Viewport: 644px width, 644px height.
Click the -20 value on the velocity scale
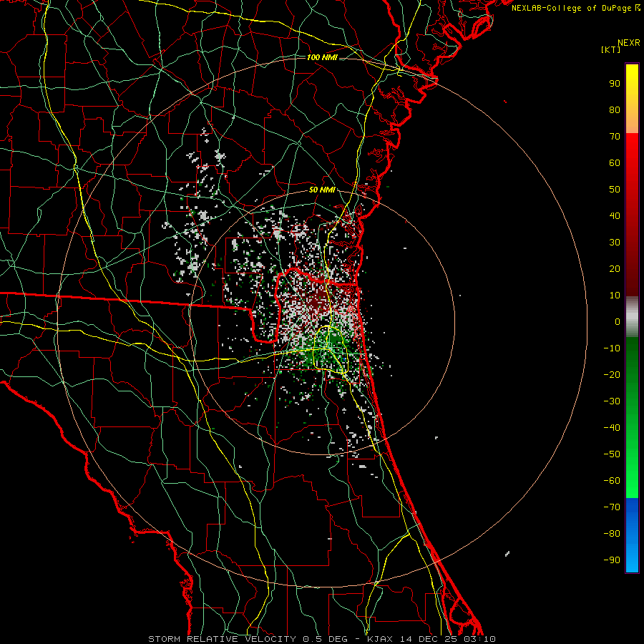click(612, 374)
